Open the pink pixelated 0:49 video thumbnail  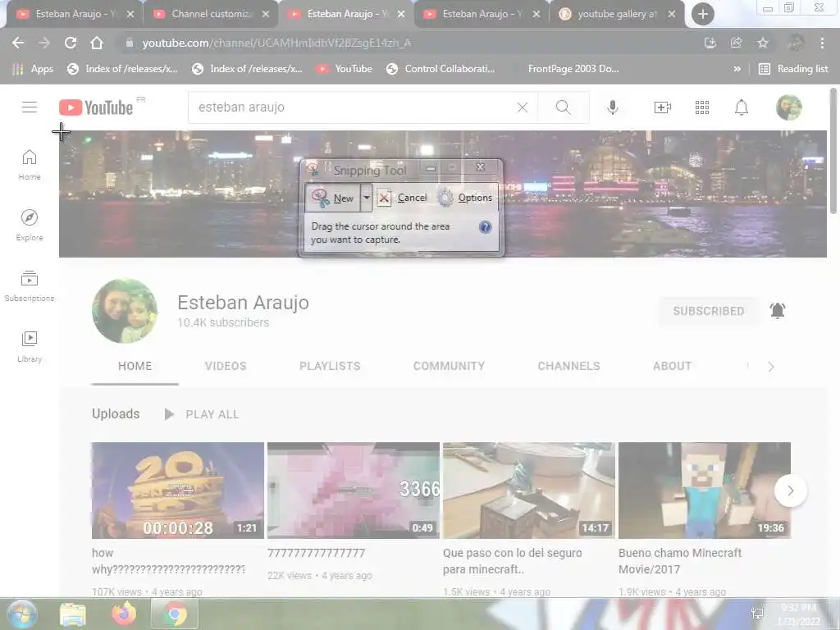coord(354,491)
